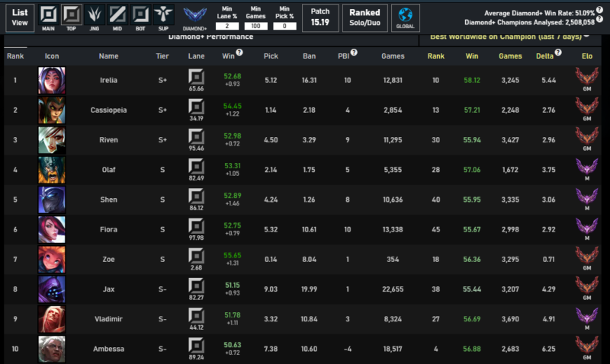610x364 pixels.
Task: Click the Cassiopeia champion portrait
Action: click(52, 110)
